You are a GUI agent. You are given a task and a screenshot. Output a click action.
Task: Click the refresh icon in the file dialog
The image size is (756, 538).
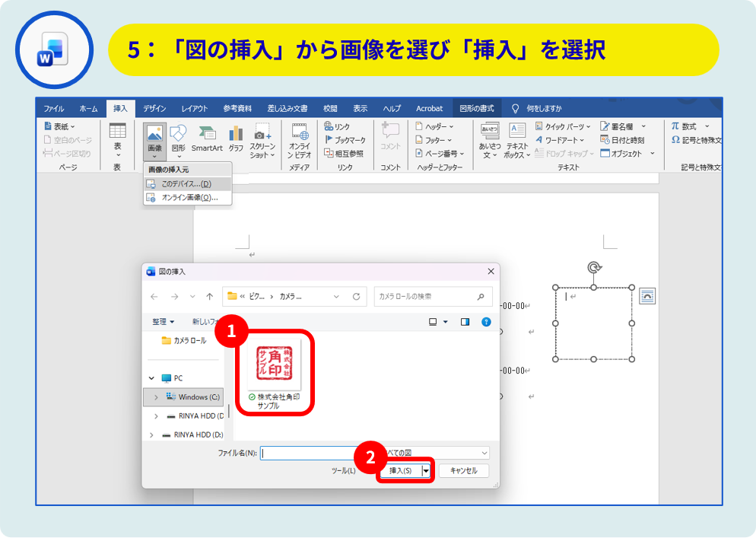click(x=356, y=296)
